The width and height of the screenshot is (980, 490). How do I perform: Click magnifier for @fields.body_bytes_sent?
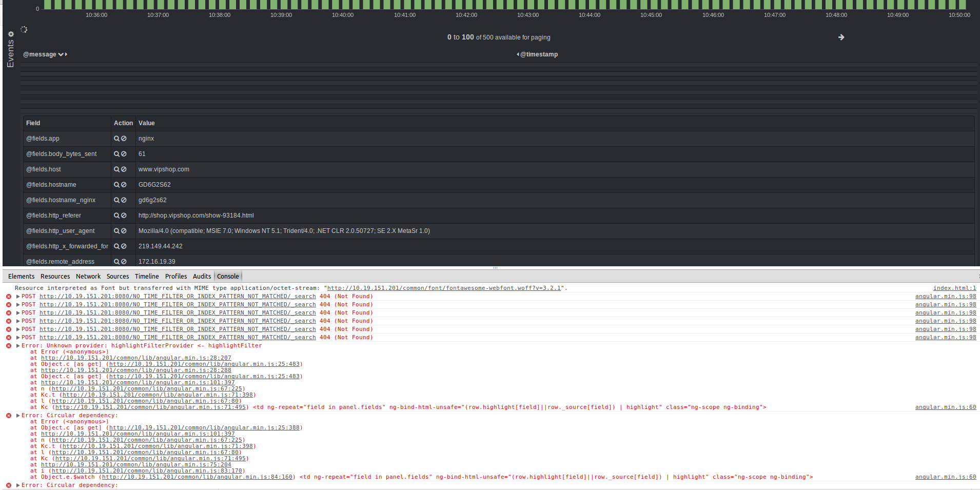coord(116,154)
